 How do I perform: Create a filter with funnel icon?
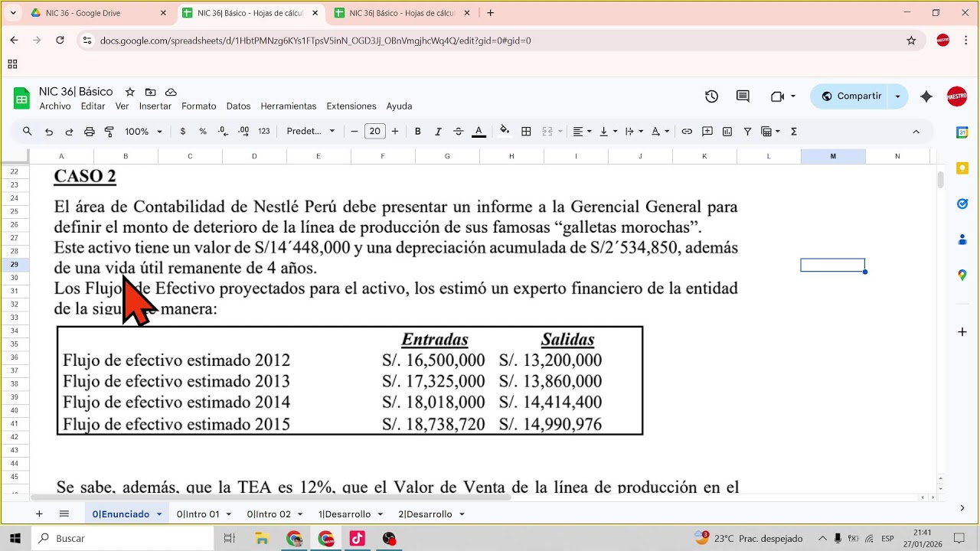click(x=747, y=132)
